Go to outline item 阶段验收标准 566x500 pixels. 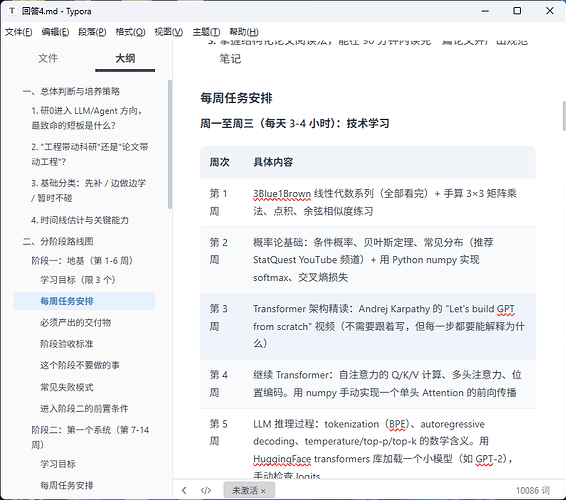pyautogui.click(x=66, y=344)
